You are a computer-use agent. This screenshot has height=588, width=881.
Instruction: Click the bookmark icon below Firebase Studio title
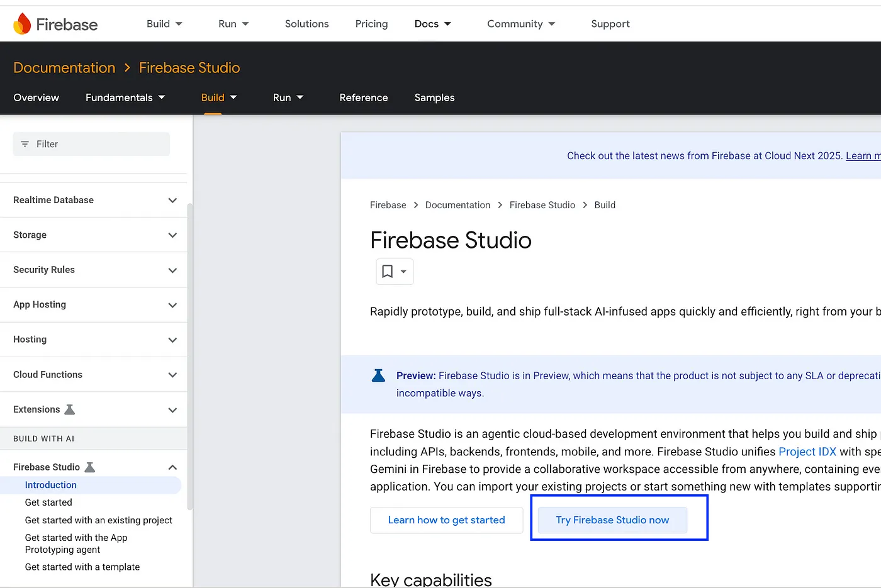tap(388, 271)
